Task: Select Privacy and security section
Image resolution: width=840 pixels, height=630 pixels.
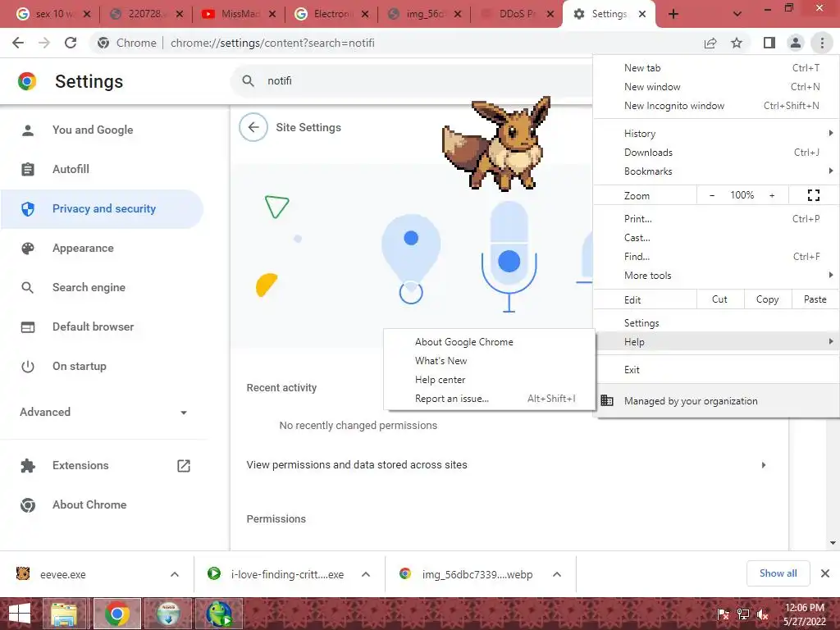Action: click(x=102, y=209)
